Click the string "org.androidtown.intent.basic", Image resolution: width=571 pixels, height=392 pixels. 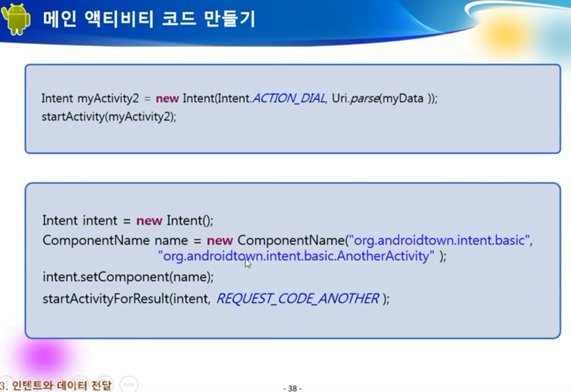[x=441, y=241]
